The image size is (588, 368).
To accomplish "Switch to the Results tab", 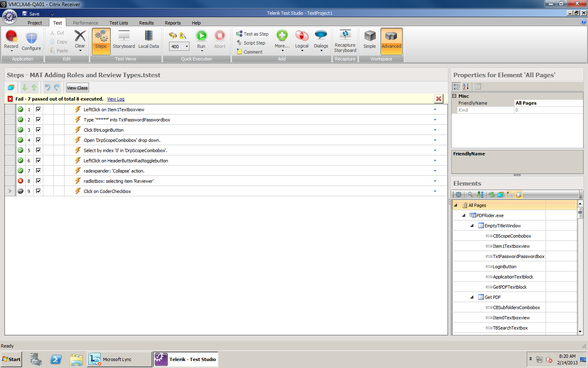I will 146,23.
